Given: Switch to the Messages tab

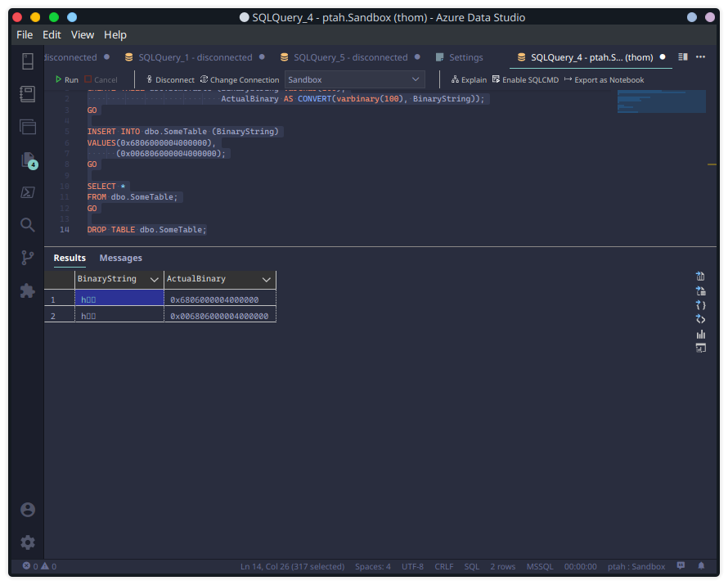Looking at the screenshot, I should [x=121, y=258].
